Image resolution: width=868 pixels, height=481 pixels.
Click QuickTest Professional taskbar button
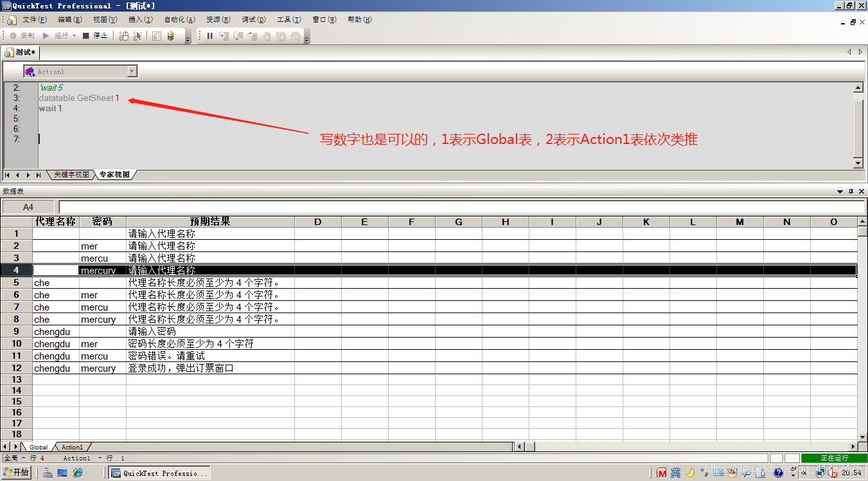coord(159,473)
